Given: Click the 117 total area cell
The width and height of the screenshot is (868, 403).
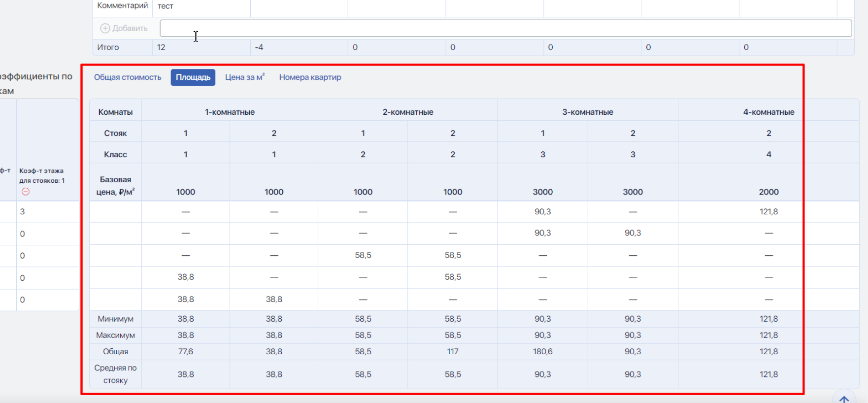Looking at the screenshot, I should coord(453,352).
